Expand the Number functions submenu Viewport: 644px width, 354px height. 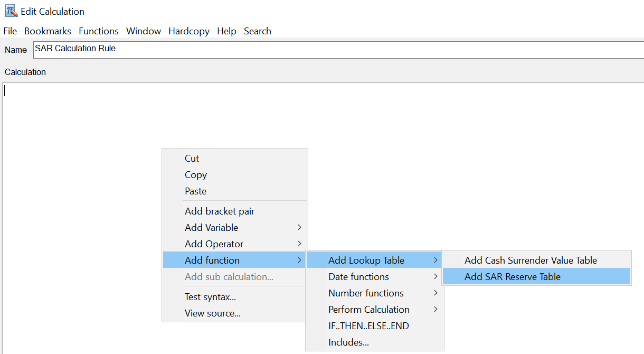[x=366, y=293]
